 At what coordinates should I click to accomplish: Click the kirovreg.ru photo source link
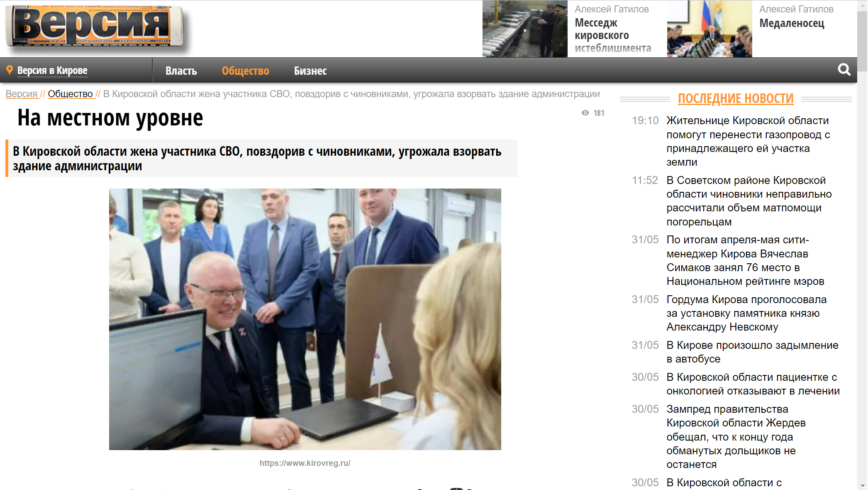pos(305,463)
